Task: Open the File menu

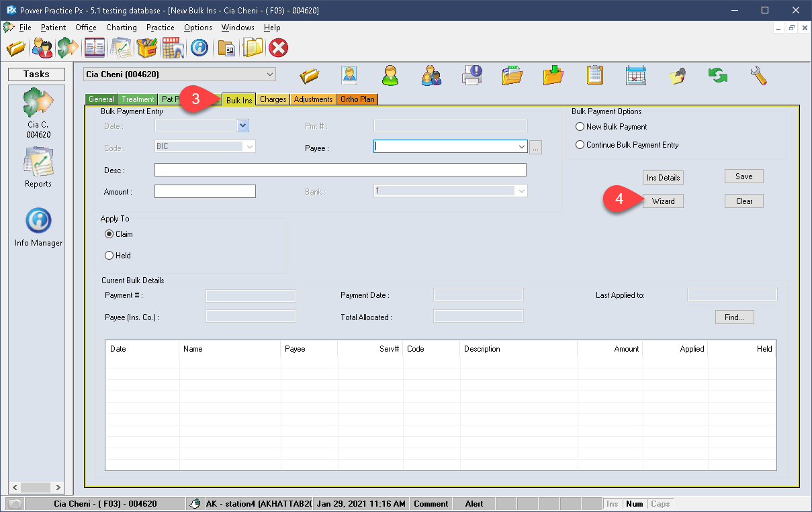Action: pyautogui.click(x=25, y=28)
